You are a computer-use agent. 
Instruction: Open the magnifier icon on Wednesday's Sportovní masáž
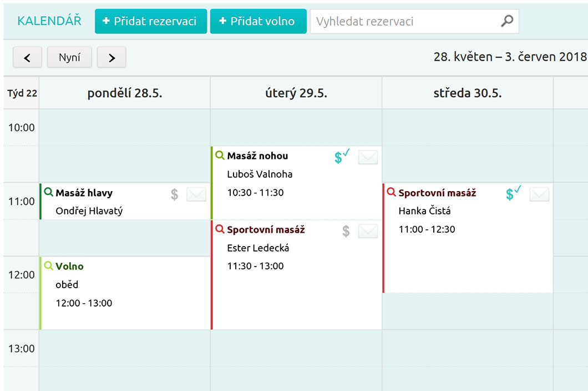point(391,192)
